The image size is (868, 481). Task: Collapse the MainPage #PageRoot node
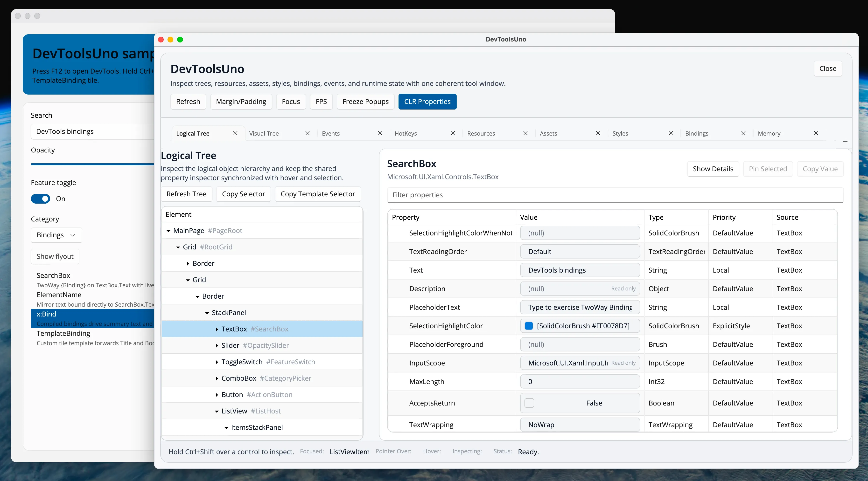[168, 231]
